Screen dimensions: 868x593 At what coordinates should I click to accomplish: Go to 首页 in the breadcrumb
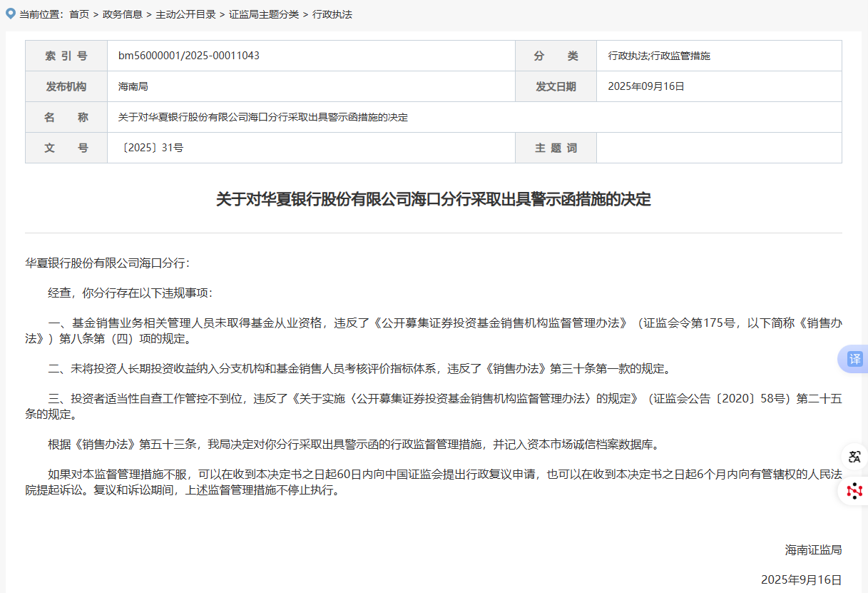coord(79,14)
